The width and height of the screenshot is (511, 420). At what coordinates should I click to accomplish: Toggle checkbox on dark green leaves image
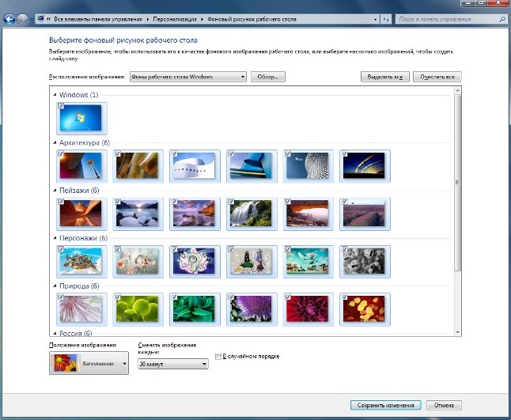point(174,297)
